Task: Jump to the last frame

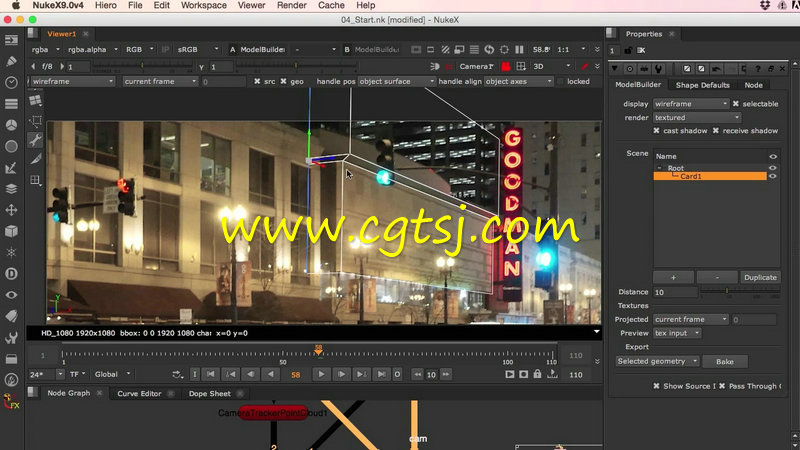Action: click(381, 374)
